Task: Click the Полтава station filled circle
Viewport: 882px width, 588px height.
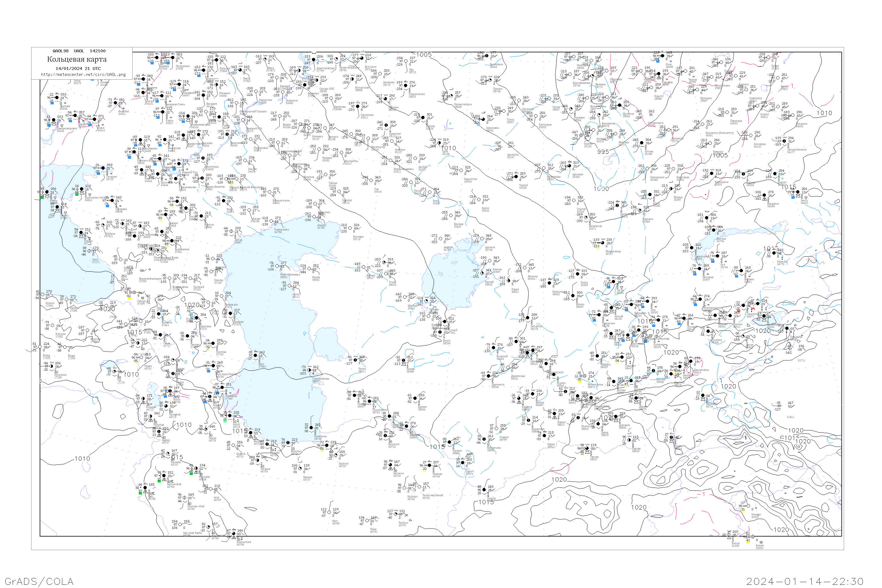Action: click(57, 98)
